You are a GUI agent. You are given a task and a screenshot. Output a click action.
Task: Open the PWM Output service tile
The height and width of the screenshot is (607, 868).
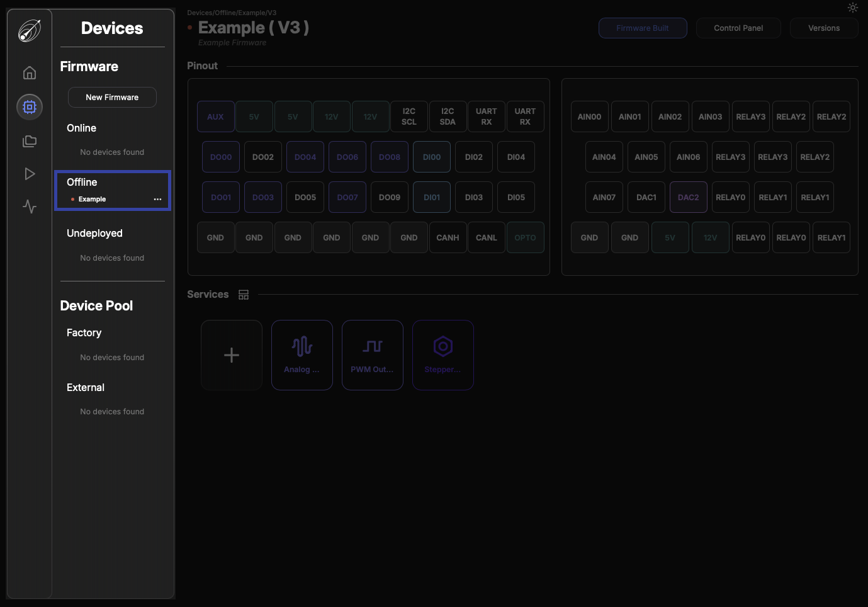coord(373,355)
